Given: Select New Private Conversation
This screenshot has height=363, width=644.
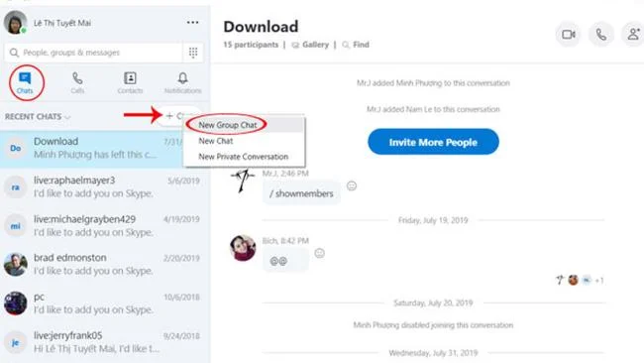Looking at the screenshot, I should click(x=243, y=157).
